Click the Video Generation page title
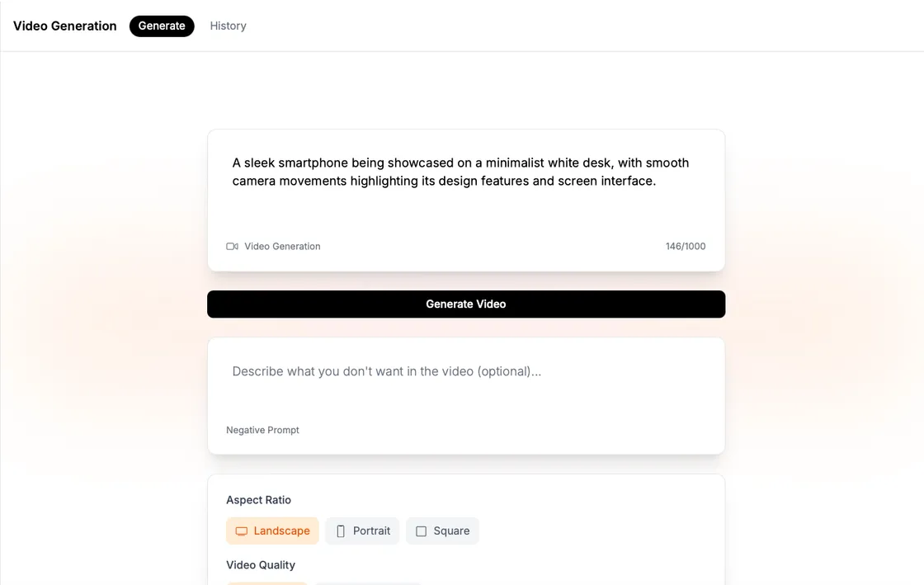Image resolution: width=924 pixels, height=585 pixels. (x=64, y=26)
